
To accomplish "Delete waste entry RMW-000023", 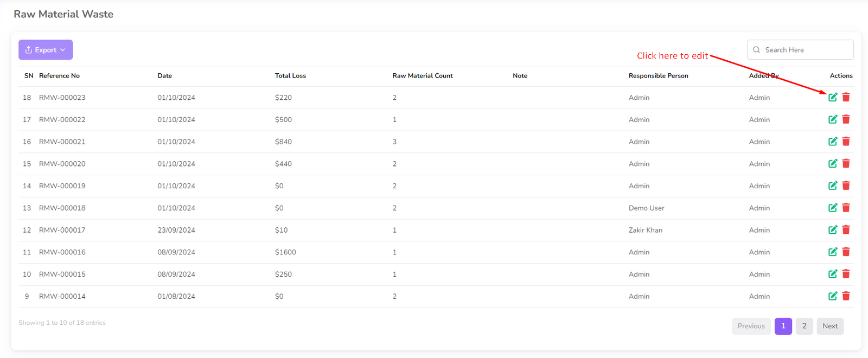I will click(x=846, y=98).
